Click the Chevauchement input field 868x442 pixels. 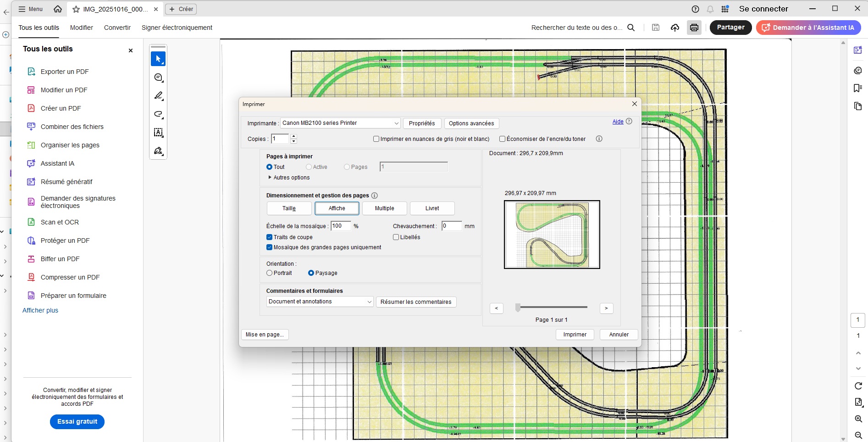451,226
